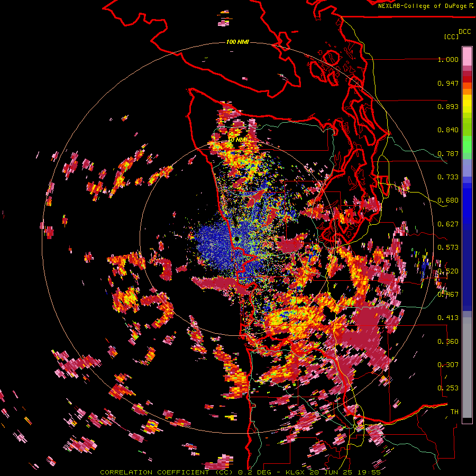Click the pink top segment of color bar

tap(467, 56)
